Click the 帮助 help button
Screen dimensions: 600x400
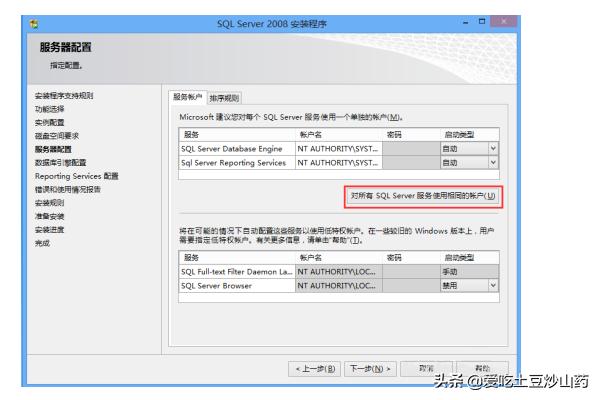pos(482,368)
